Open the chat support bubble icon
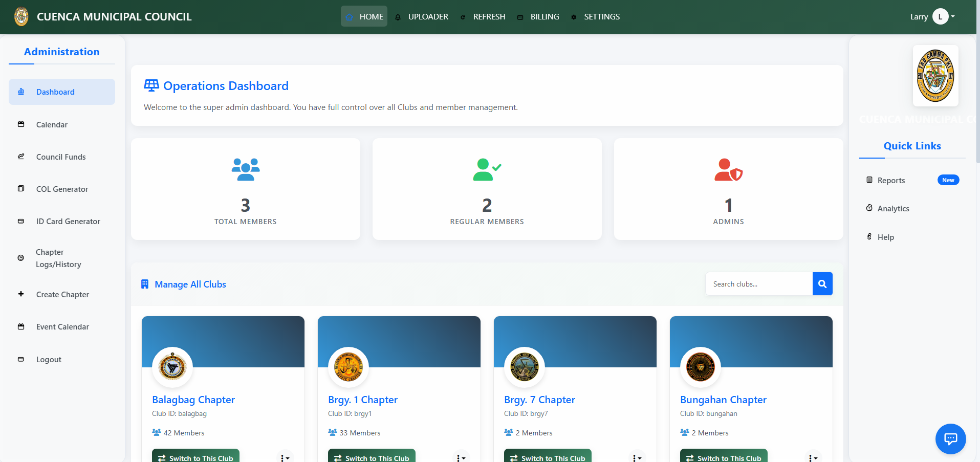980x462 pixels. pyautogui.click(x=950, y=438)
